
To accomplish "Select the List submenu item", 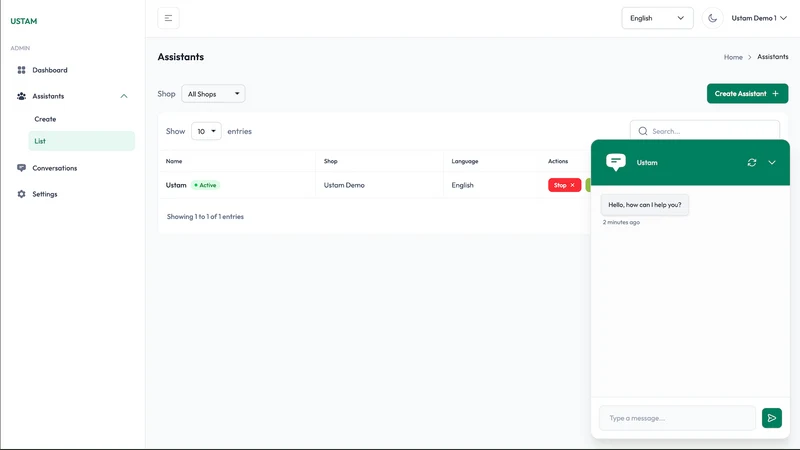I will click(82, 141).
